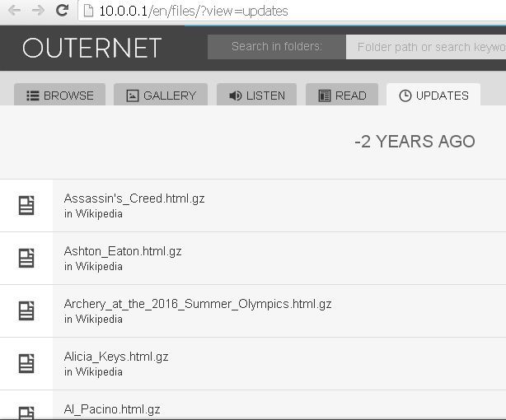Click the page icon in address bar

(88, 11)
